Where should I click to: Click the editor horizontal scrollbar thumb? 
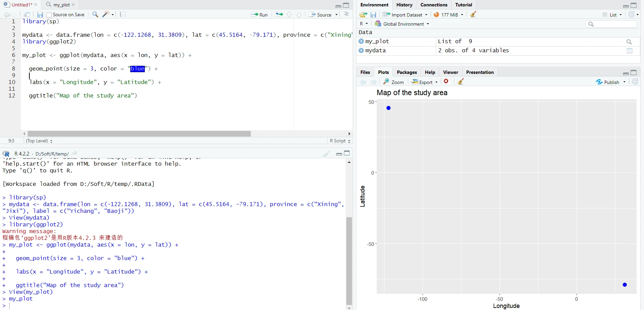[139, 134]
